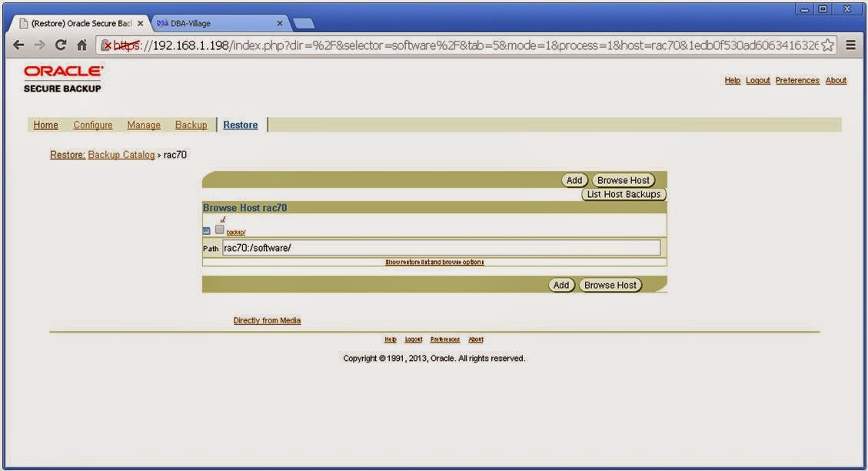Click the browser address bar URL
868x471 pixels.
point(465,45)
